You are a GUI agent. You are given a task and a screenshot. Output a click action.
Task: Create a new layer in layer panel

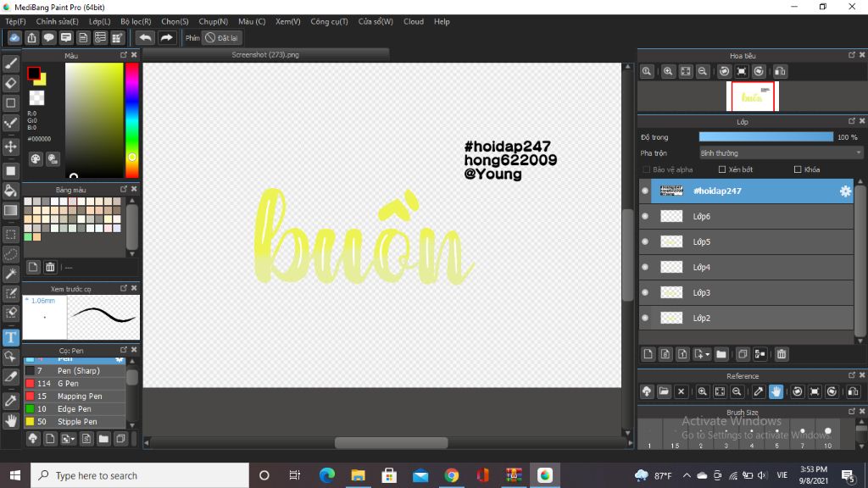pos(648,354)
